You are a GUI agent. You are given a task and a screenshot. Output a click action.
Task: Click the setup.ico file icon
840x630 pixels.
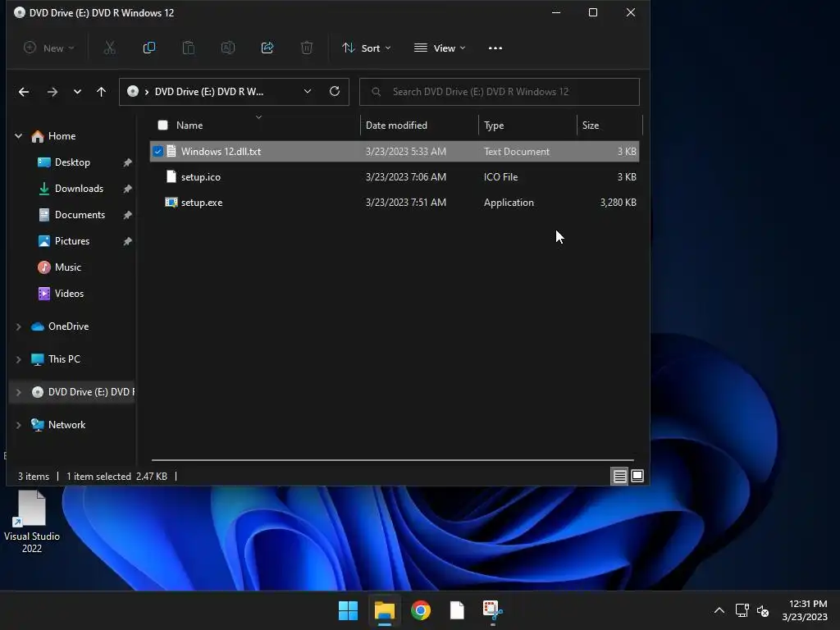click(171, 177)
